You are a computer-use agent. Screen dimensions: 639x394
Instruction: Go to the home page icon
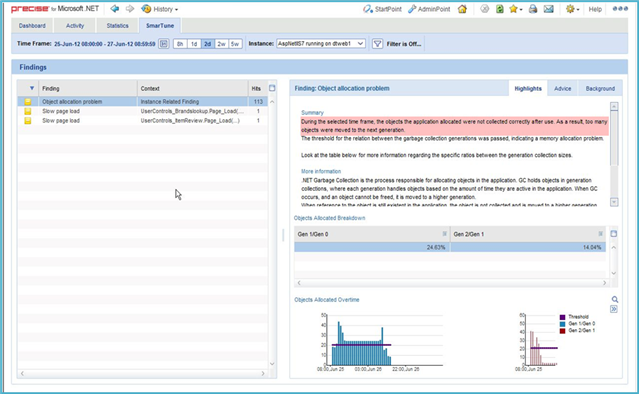(462, 9)
